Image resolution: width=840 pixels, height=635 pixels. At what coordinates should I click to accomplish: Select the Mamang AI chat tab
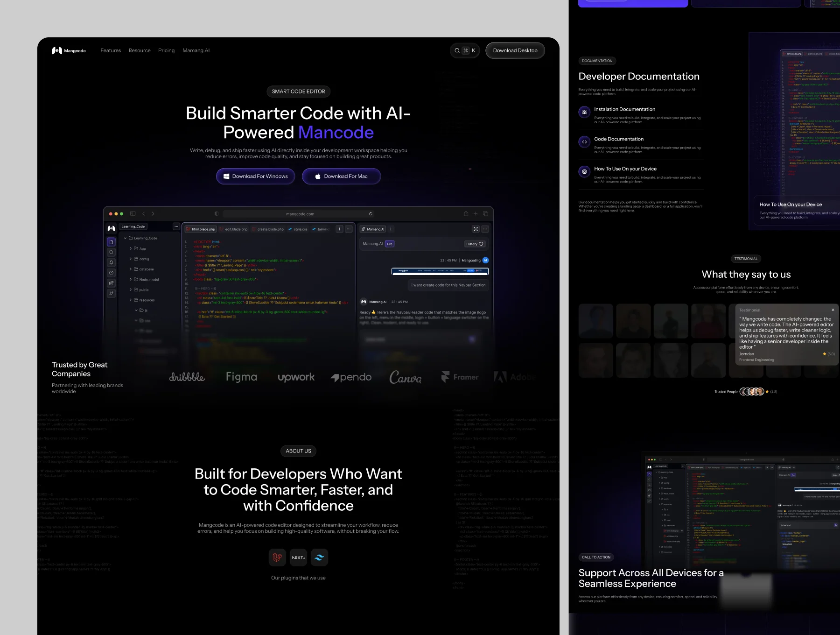[373, 229]
